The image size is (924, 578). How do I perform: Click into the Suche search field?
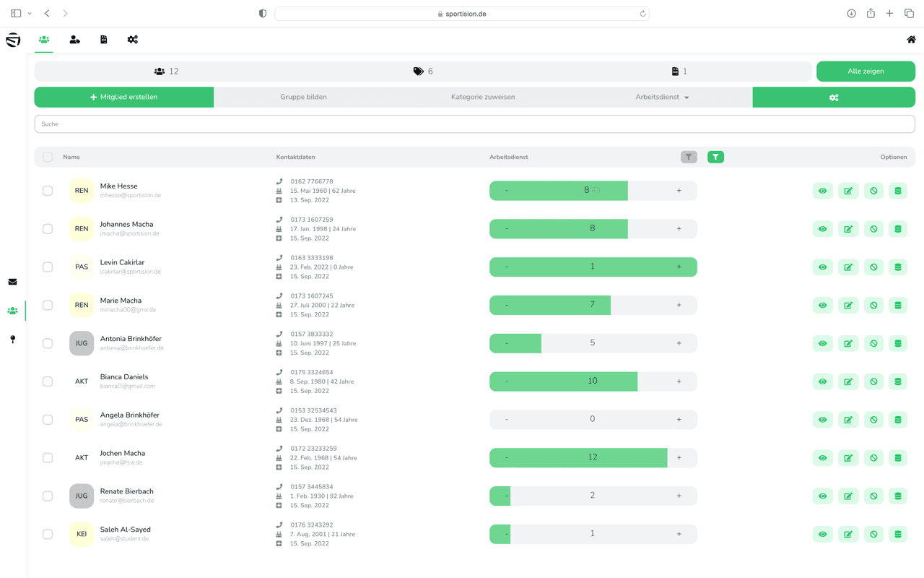tap(474, 124)
